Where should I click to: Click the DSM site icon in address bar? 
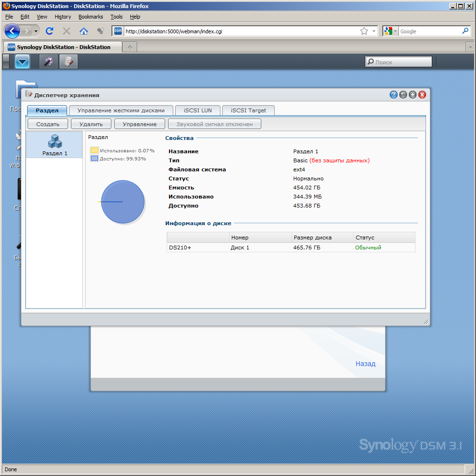coord(118,31)
